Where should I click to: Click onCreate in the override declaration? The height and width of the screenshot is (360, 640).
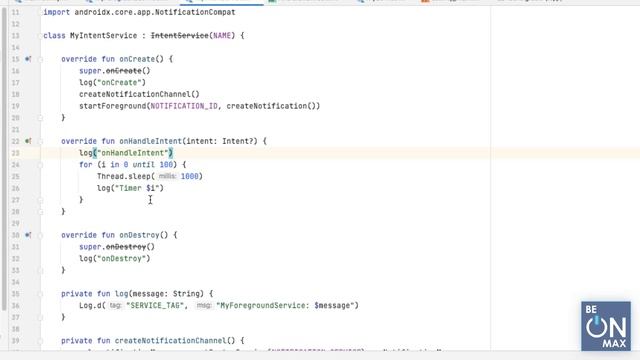(x=137, y=59)
